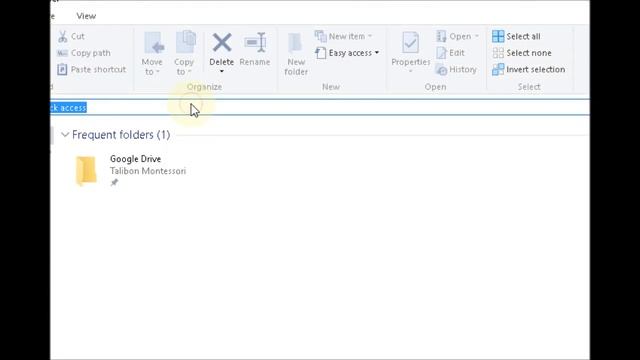Click the Select none label
This screenshot has width=640, height=360.
[529, 53]
